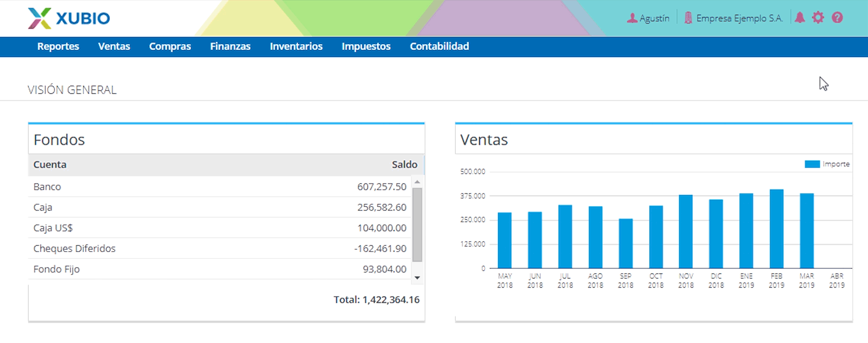Click the Importe legend color swatch
868x343 pixels.
point(812,164)
